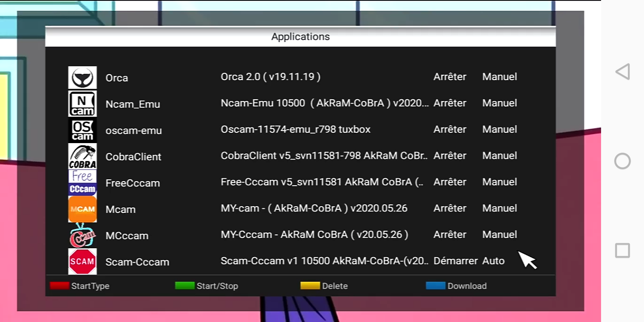Click description 'Orca 2.0 ( v19.11.19 )'
The image size is (644, 322).
tap(271, 77)
